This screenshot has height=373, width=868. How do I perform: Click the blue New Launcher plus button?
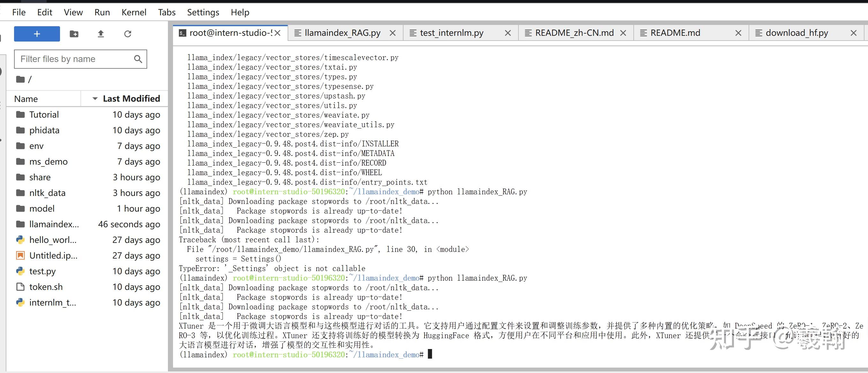37,34
